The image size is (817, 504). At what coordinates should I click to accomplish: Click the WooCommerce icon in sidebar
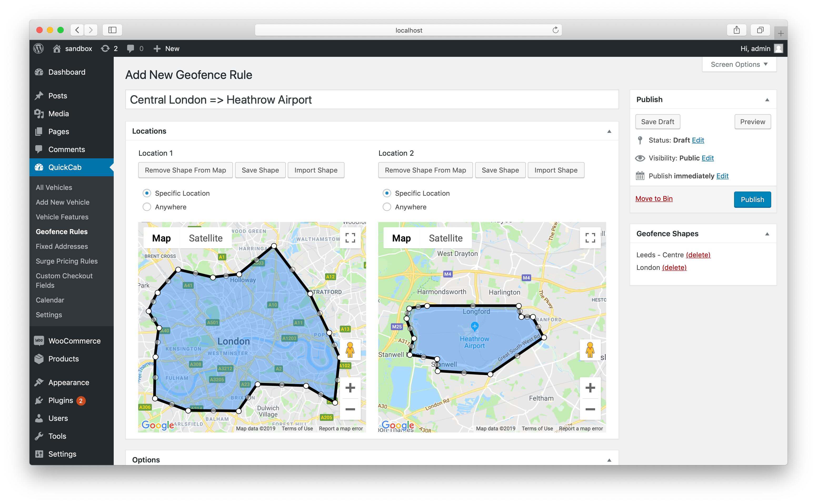coord(39,341)
